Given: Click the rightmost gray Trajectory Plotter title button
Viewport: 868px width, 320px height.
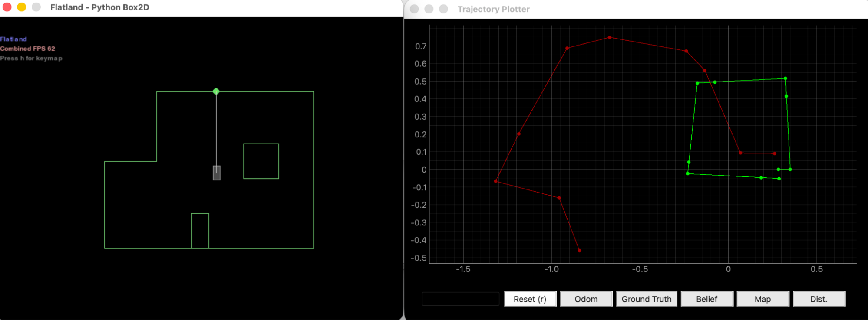Looking at the screenshot, I should 443,9.
